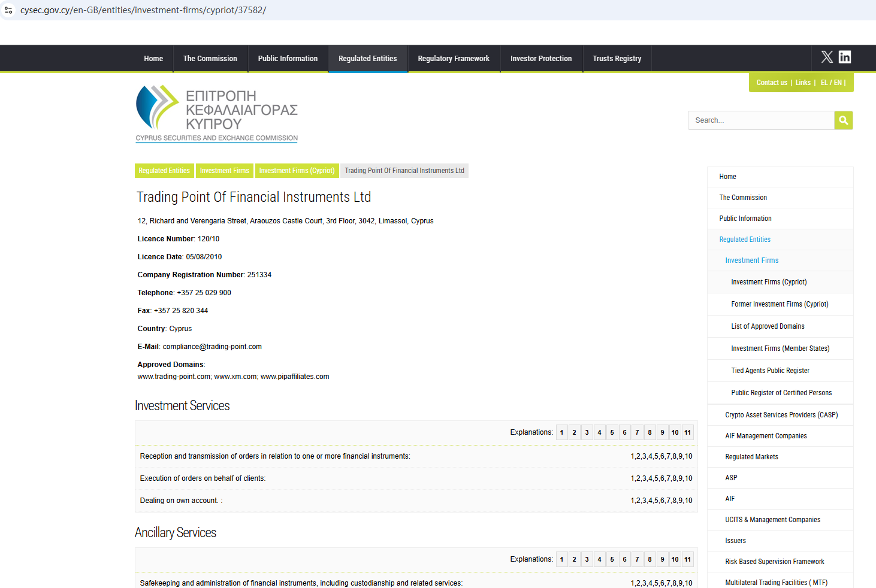Open Issuers sidebar item
The height and width of the screenshot is (588, 876).
click(780, 541)
